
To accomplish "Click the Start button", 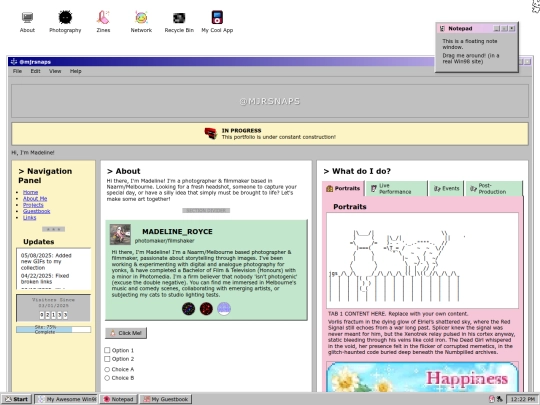I will tap(16, 399).
